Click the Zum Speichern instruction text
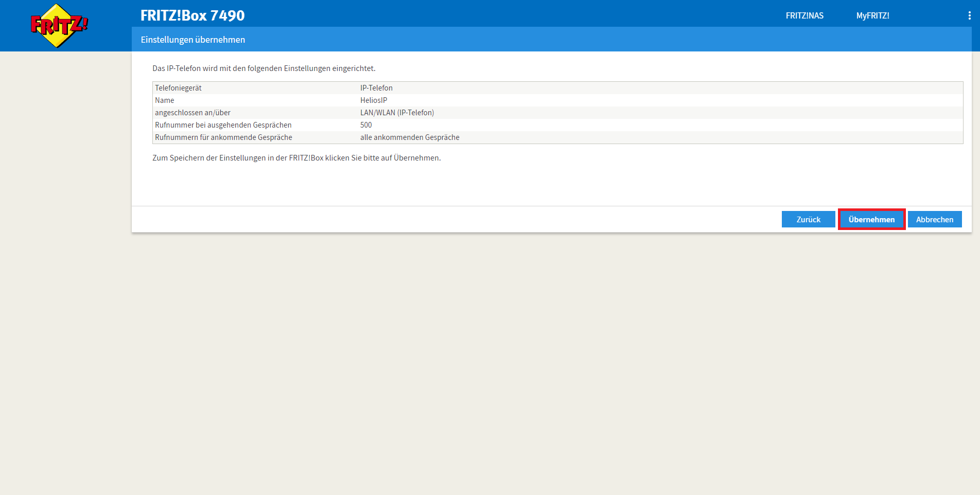This screenshot has height=495, width=980. click(296, 158)
